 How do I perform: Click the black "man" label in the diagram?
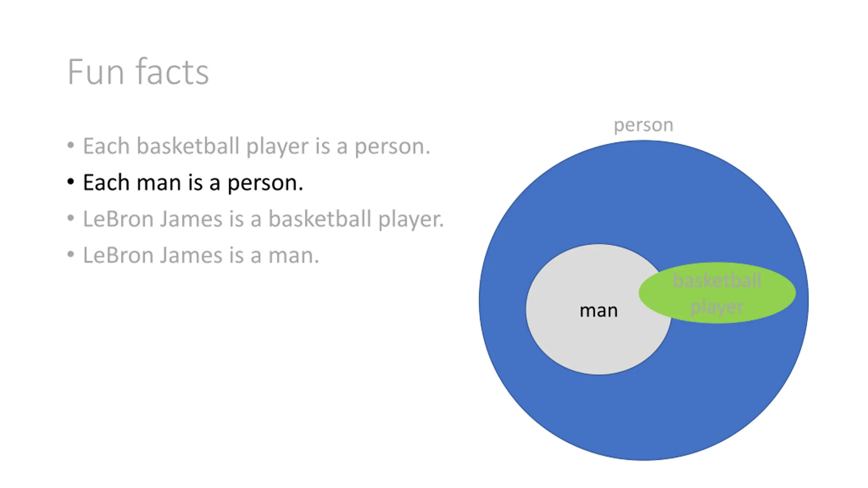(598, 311)
